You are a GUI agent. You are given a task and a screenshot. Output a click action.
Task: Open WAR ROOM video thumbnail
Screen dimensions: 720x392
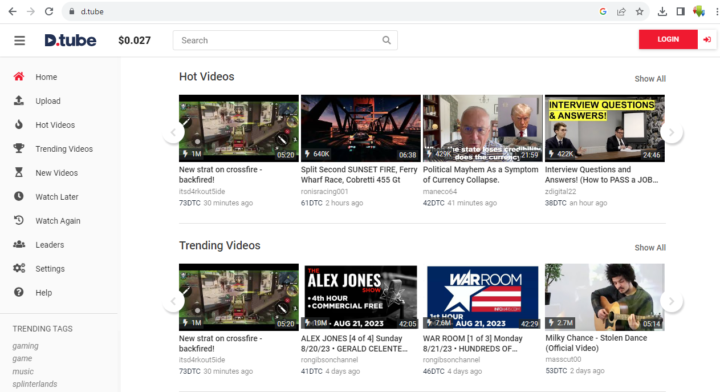tap(483, 297)
